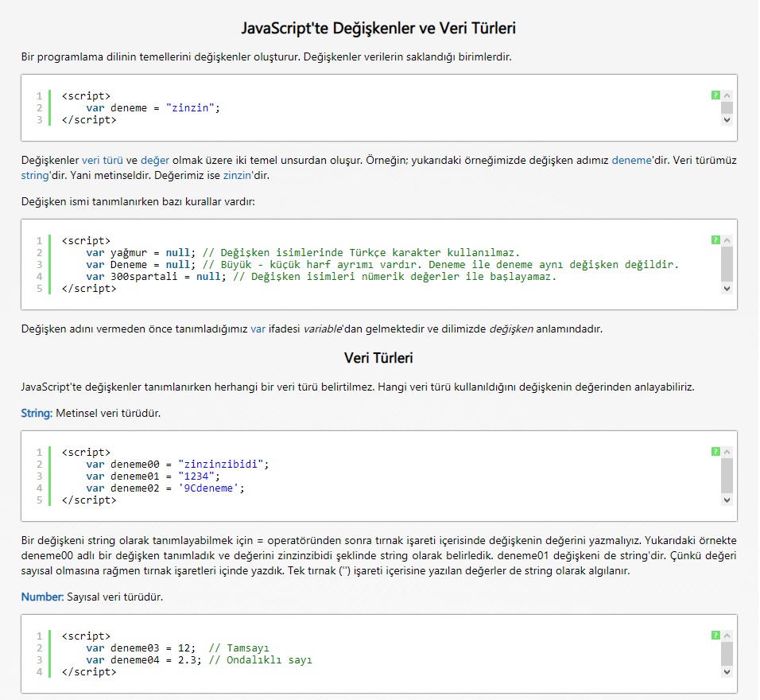Click the code line var deneme = "zinzin";
The width and height of the screenshot is (760, 700).
(153, 107)
